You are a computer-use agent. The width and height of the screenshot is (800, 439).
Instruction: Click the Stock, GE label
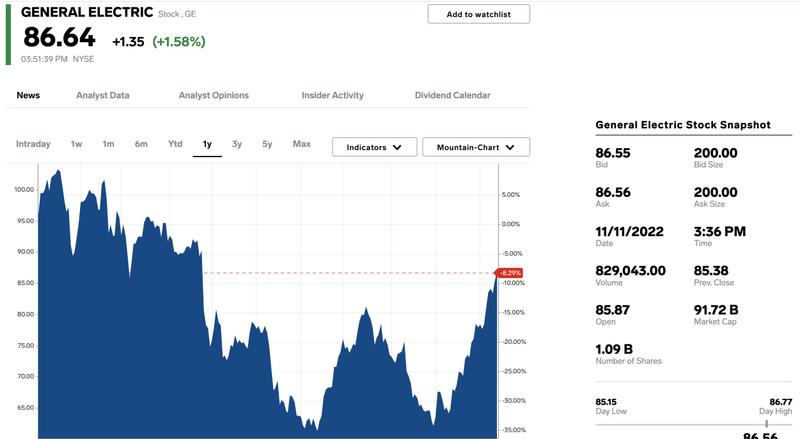point(177,14)
